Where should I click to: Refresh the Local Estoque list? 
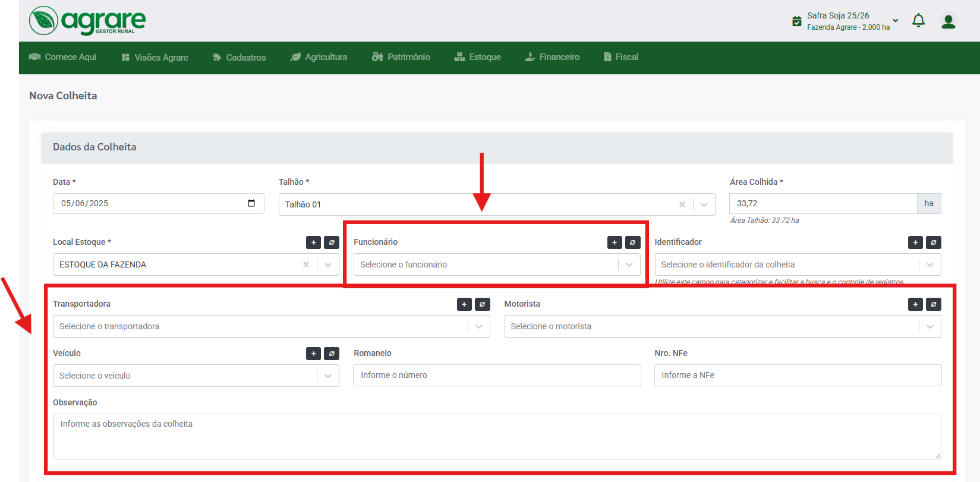pos(332,242)
